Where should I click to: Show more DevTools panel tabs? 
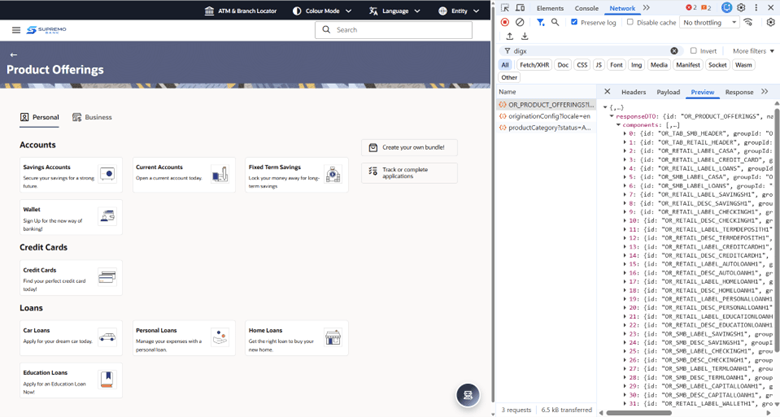click(646, 8)
